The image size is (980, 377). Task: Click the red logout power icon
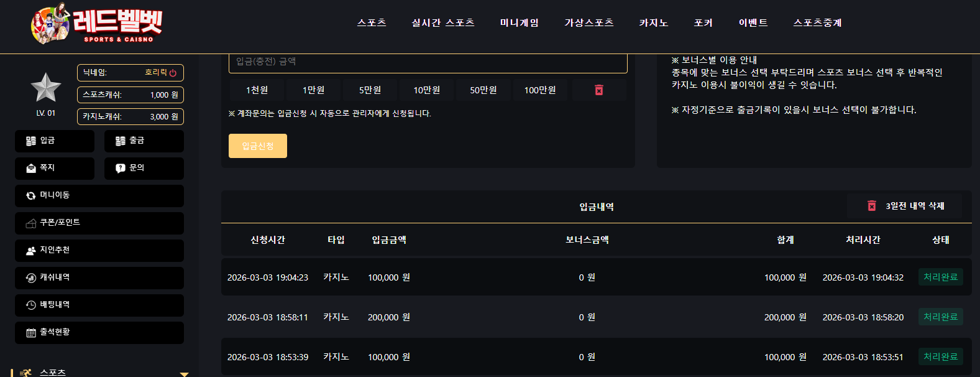point(173,73)
